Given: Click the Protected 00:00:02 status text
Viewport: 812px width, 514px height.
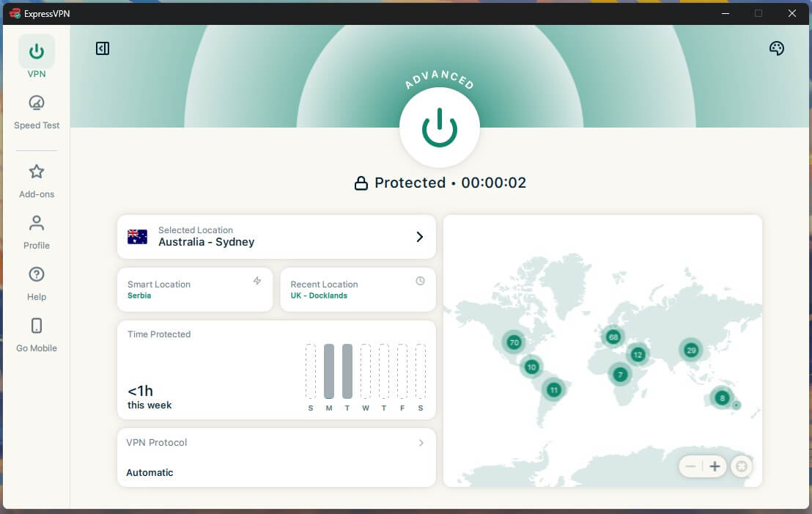Looking at the screenshot, I should click(450, 183).
